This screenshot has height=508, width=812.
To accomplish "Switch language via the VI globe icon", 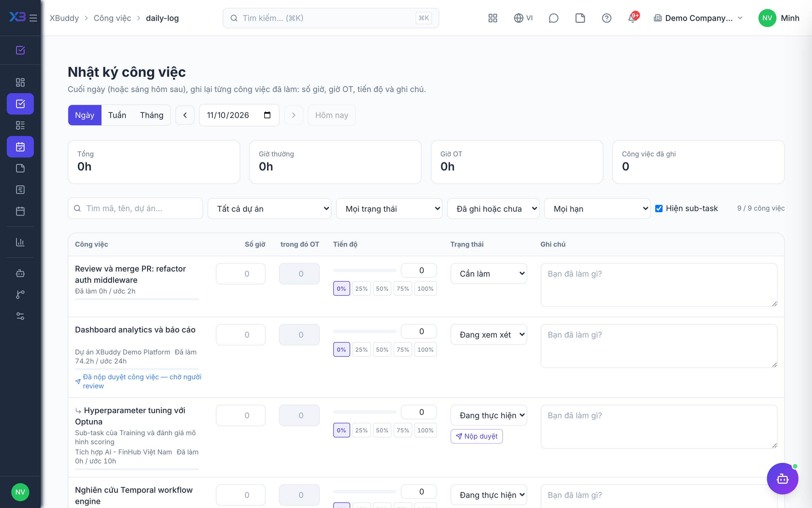I will click(x=523, y=18).
